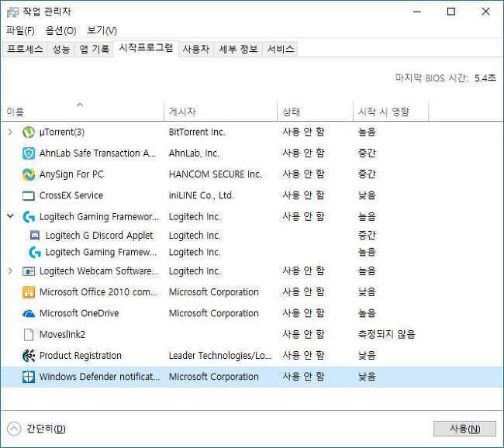Click the Moveslink2 blank file icon
Image resolution: width=504 pixels, height=448 pixels.
28,335
